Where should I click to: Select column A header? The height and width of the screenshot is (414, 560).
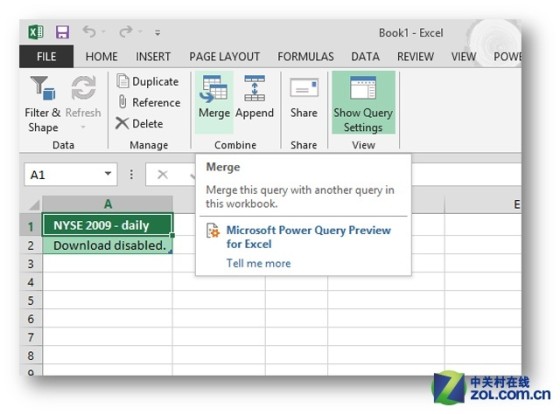coord(108,204)
